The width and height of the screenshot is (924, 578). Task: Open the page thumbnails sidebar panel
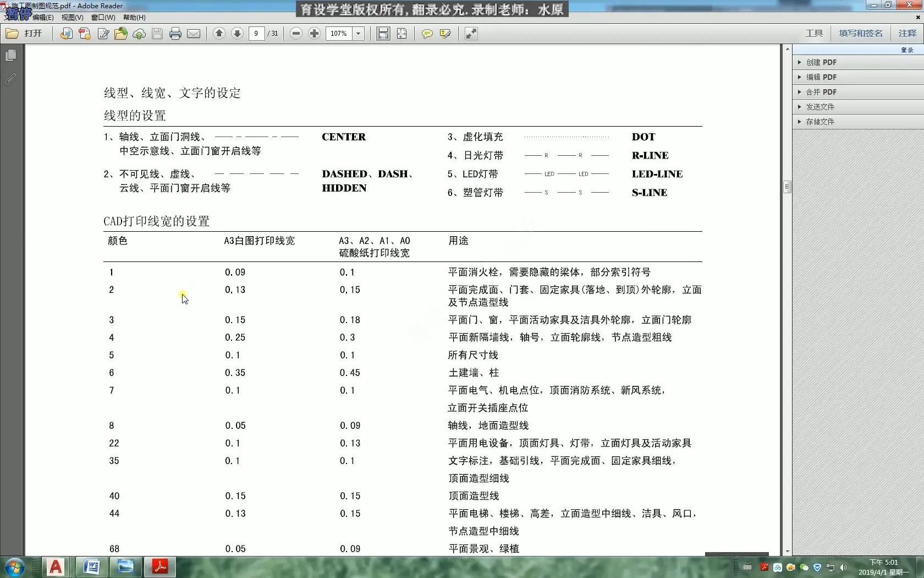pos(12,56)
